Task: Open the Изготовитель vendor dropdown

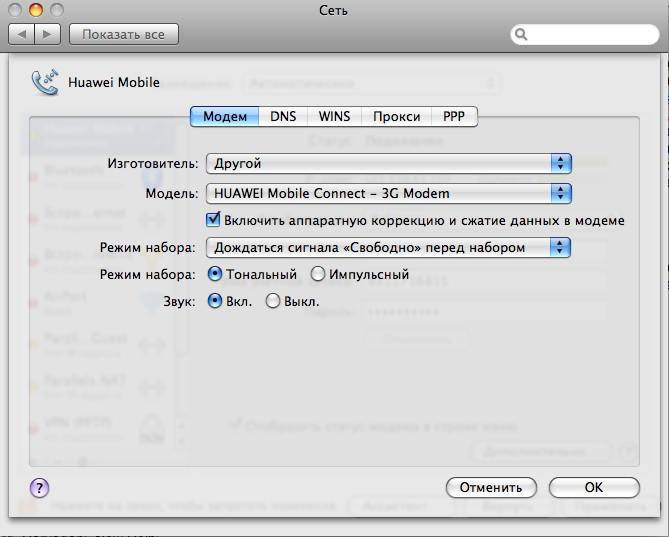Action: click(x=387, y=163)
